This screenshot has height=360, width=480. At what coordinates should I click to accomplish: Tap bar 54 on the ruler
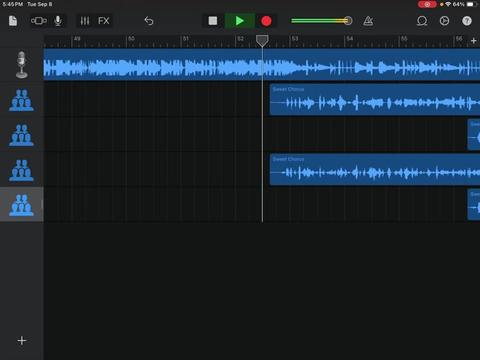pyautogui.click(x=349, y=39)
